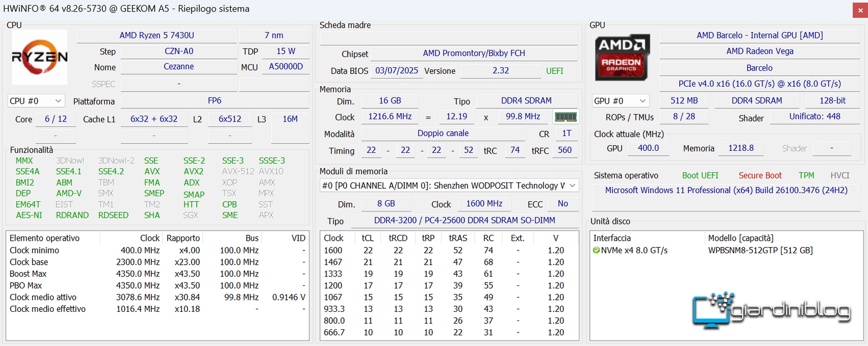This screenshot has height=346, width=868.
Task: Click the green NVMe drive status icon
Action: click(596, 251)
